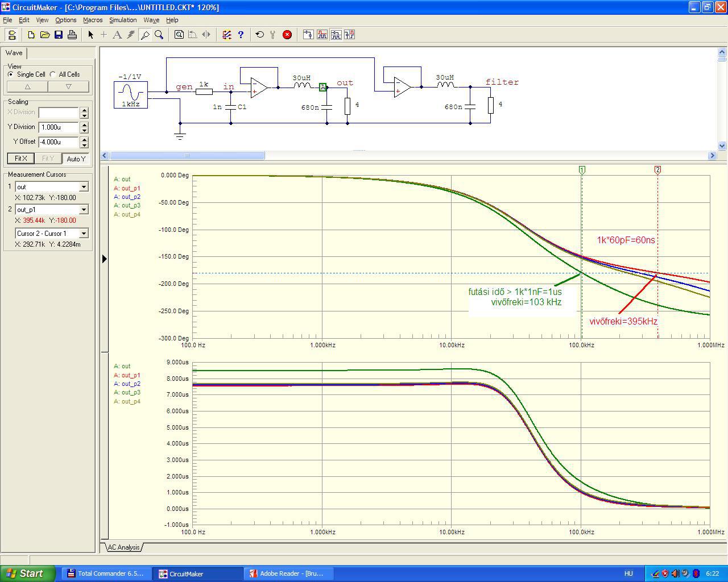This screenshot has height=582, width=728.
Task: Click the red security shield tray icon
Action: (665, 573)
